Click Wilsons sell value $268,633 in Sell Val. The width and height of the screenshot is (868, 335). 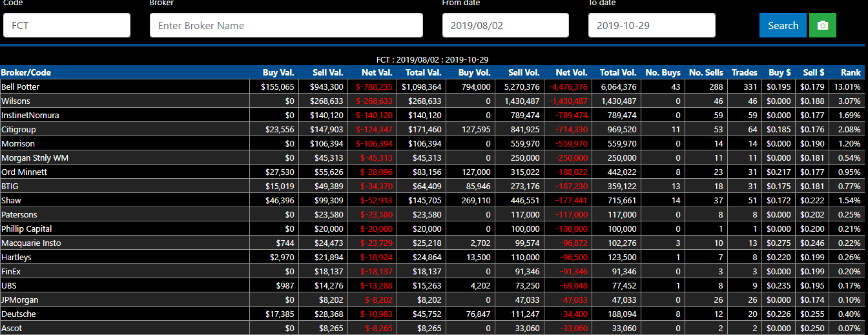click(x=325, y=101)
